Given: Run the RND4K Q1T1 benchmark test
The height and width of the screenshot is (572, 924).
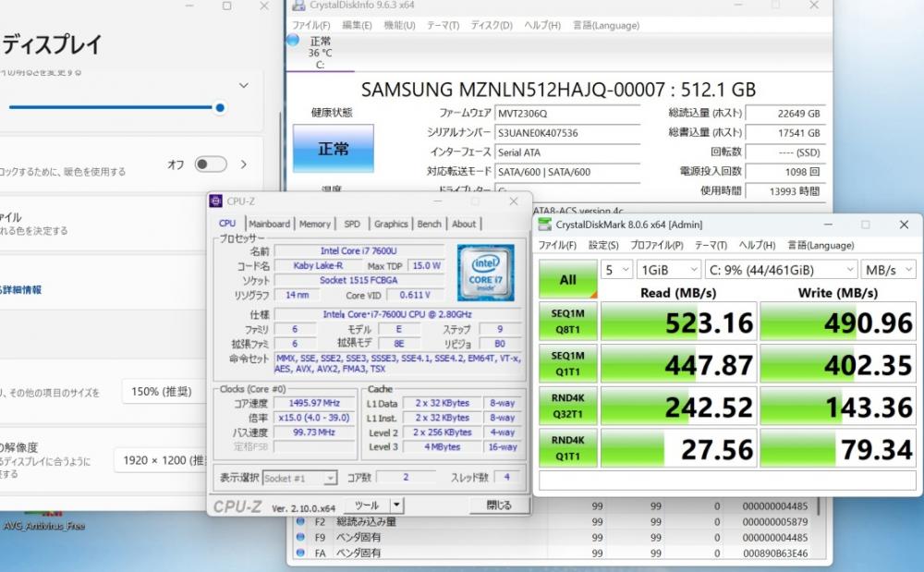Looking at the screenshot, I should click(x=568, y=447).
